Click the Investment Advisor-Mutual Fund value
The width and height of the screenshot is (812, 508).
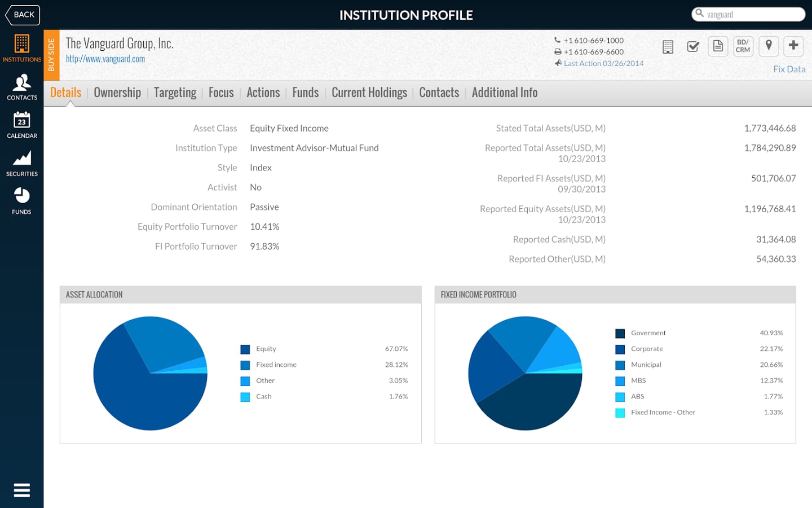coord(314,148)
